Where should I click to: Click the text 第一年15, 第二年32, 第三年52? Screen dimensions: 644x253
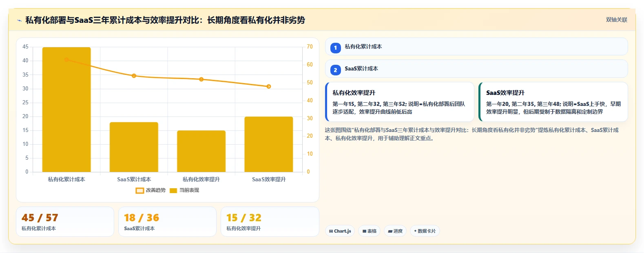pos(369,104)
